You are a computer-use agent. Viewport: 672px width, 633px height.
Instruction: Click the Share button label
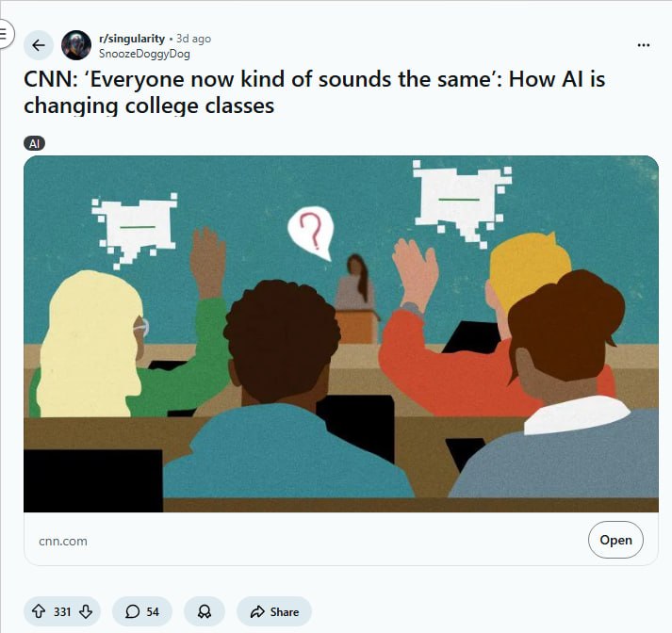284,611
